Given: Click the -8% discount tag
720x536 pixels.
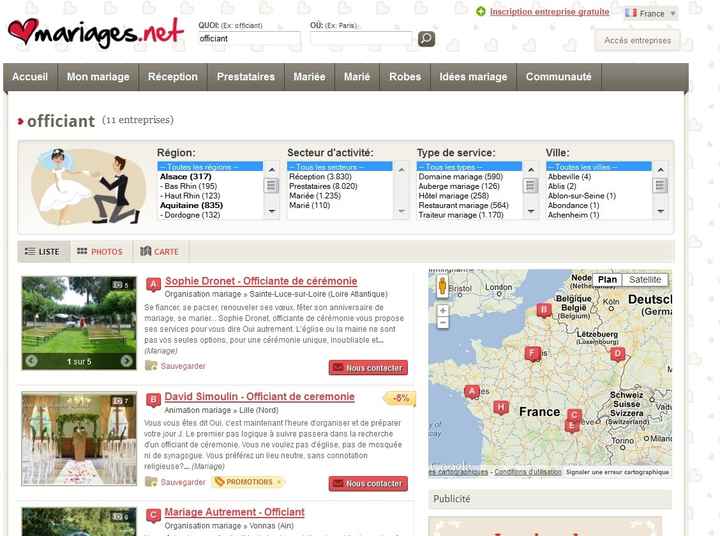Looking at the screenshot, I should click(399, 398).
